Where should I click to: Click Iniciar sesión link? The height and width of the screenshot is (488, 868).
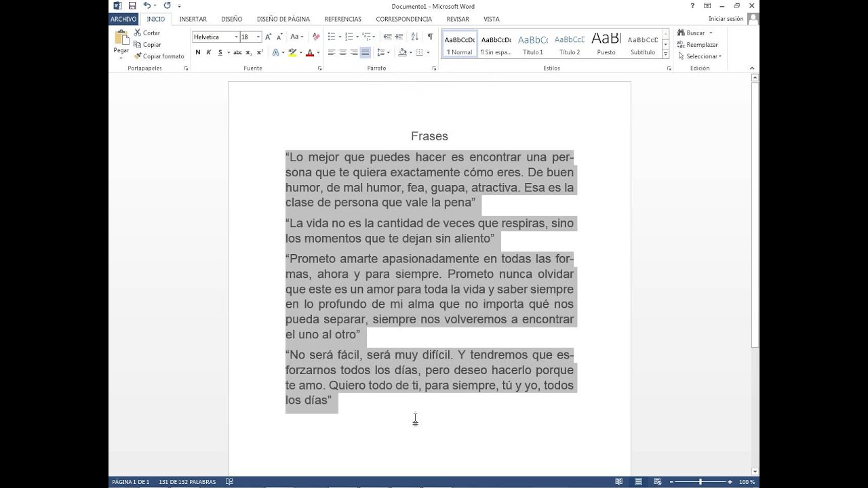pyautogui.click(x=726, y=19)
